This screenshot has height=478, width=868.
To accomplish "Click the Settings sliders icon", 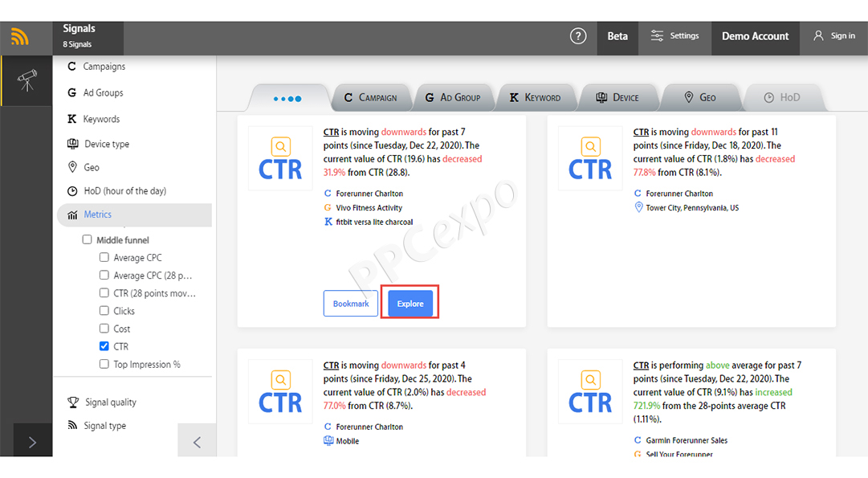I will [657, 35].
